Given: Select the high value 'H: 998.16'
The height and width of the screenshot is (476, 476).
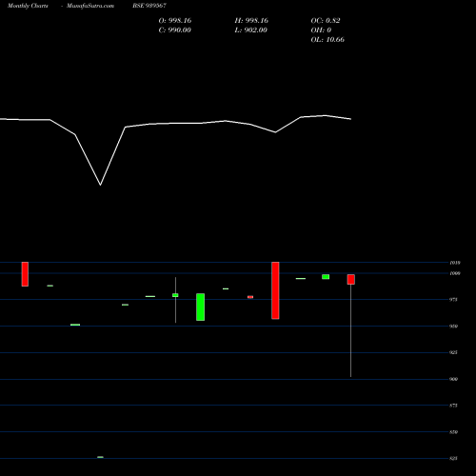Looking at the screenshot, I should click(251, 21).
